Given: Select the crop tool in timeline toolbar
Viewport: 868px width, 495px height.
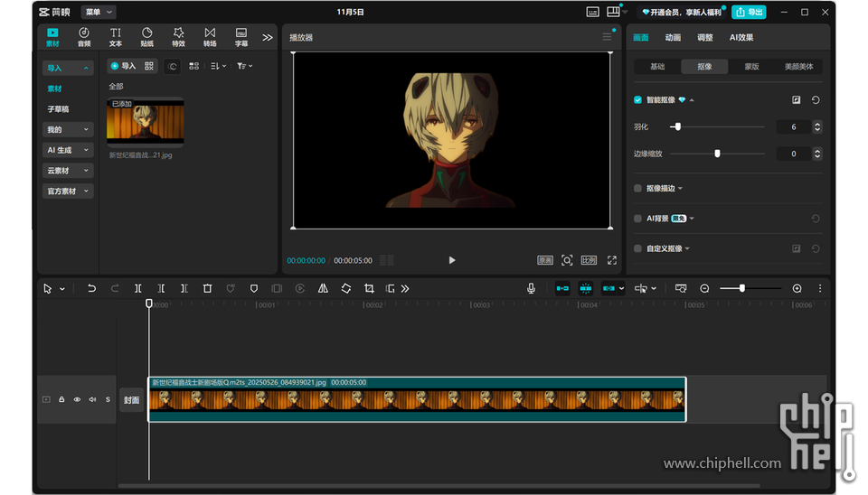Looking at the screenshot, I should click(369, 288).
